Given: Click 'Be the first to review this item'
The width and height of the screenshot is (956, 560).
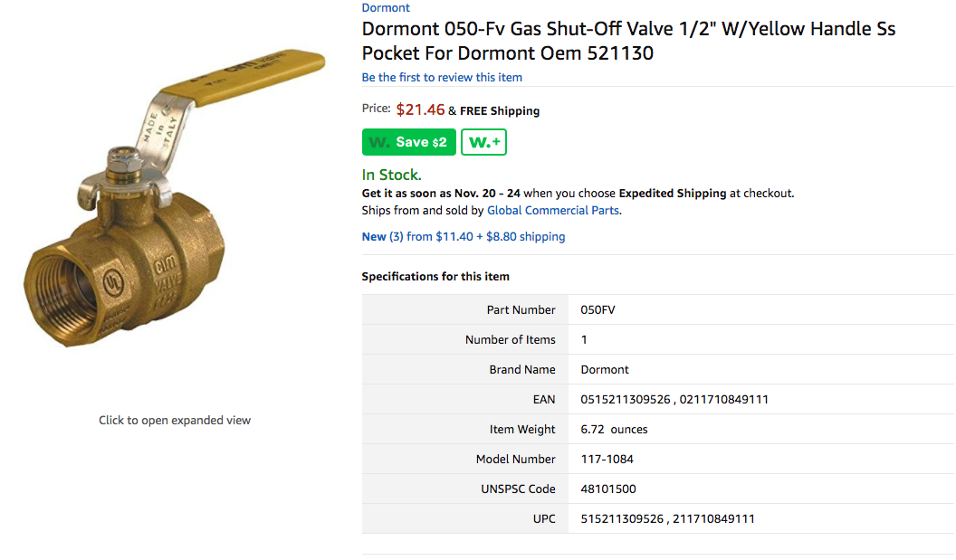Looking at the screenshot, I should coord(442,77).
